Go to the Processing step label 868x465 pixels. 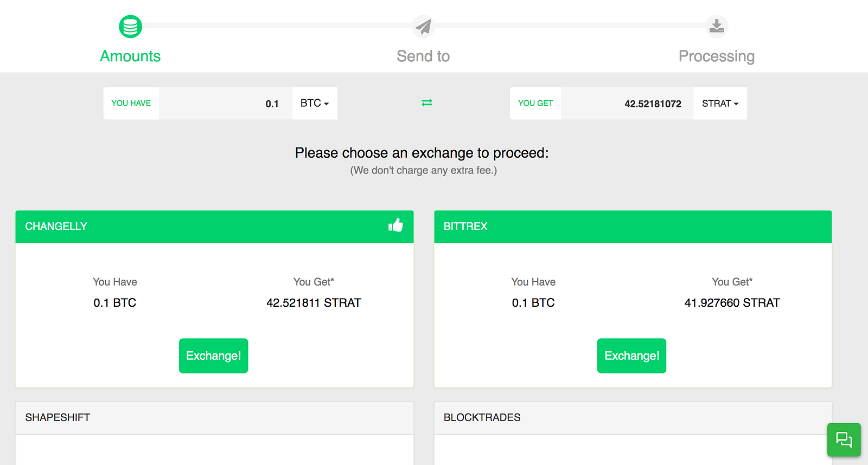coord(716,56)
